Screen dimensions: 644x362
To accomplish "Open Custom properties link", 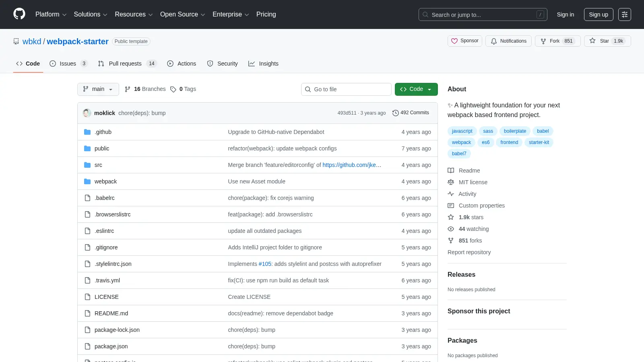I will 476,206.
